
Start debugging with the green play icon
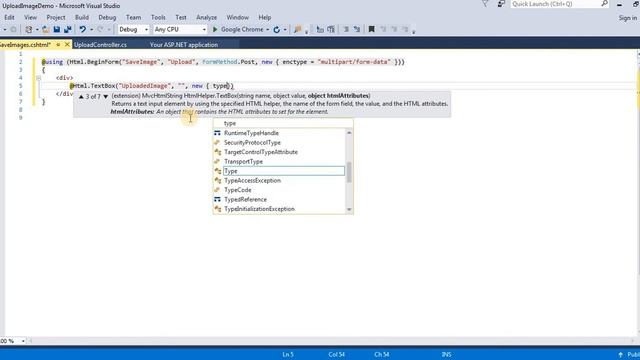[215, 29]
